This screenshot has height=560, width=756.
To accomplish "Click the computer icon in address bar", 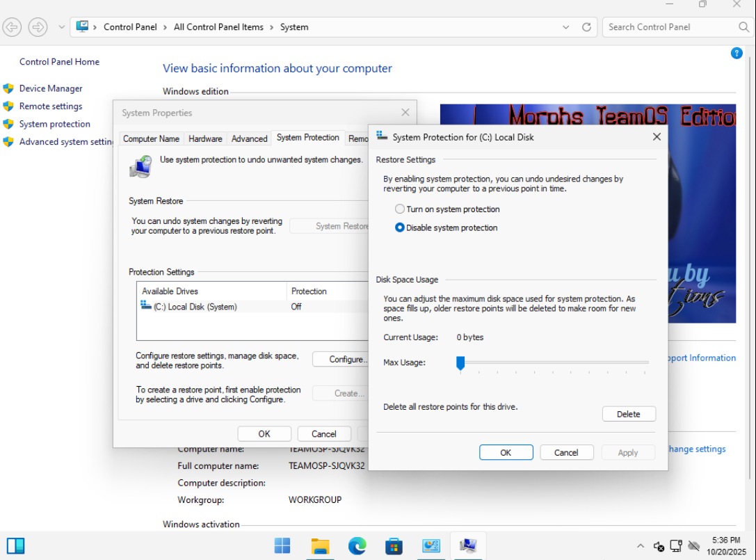I will point(83,26).
